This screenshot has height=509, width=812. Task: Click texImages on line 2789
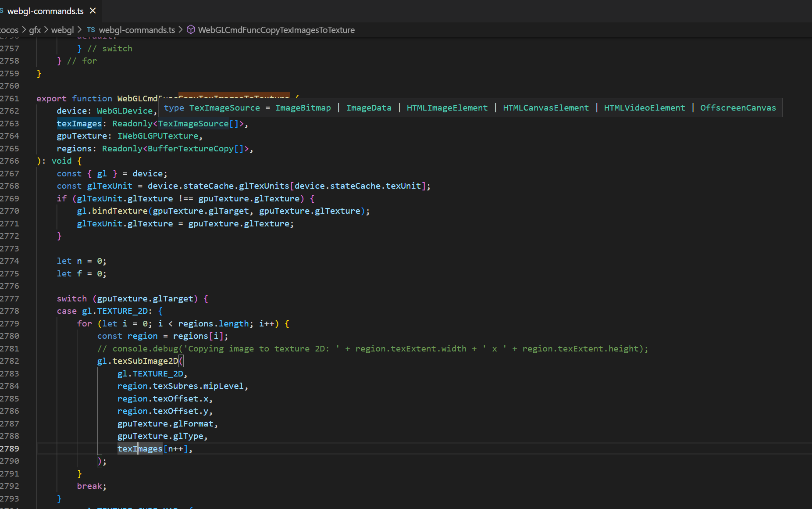(140, 449)
